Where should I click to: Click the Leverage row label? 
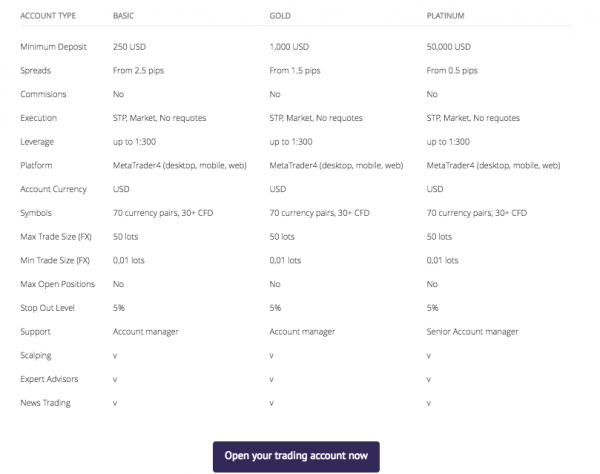(37, 142)
